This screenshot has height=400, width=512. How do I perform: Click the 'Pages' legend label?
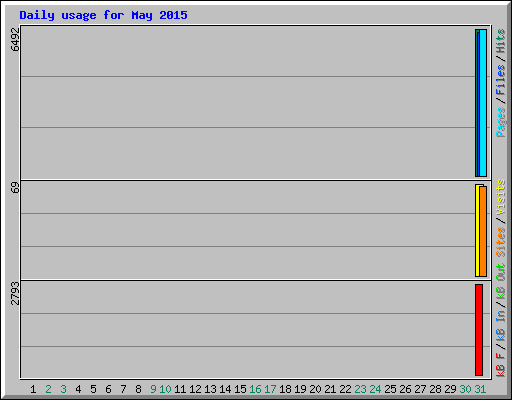point(501,122)
